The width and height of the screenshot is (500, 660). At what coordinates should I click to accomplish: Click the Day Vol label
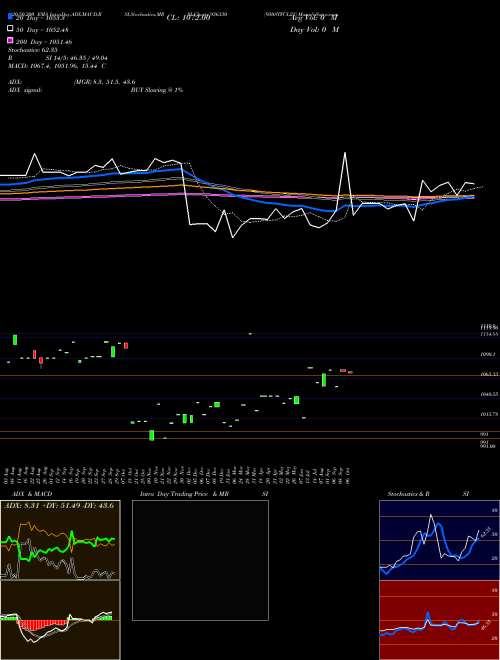(314, 30)
